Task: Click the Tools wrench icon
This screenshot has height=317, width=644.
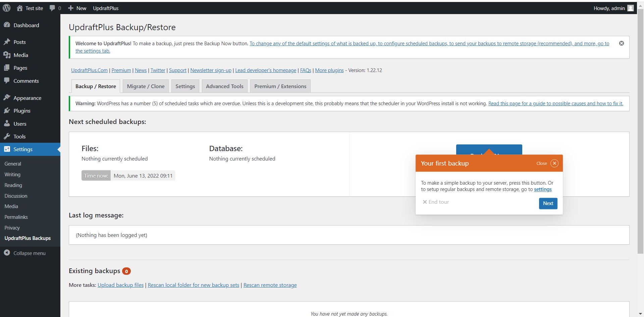Action: (7, 136)
